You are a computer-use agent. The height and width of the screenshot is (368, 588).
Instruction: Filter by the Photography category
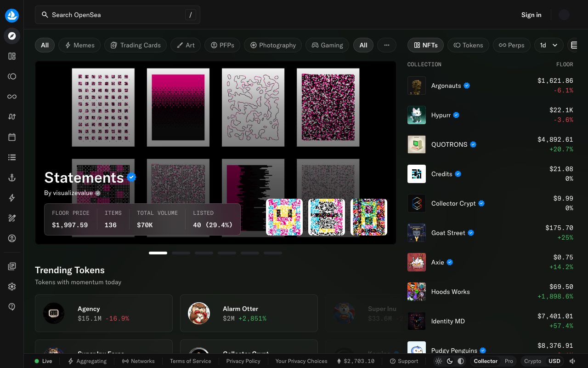click(273, 45)
